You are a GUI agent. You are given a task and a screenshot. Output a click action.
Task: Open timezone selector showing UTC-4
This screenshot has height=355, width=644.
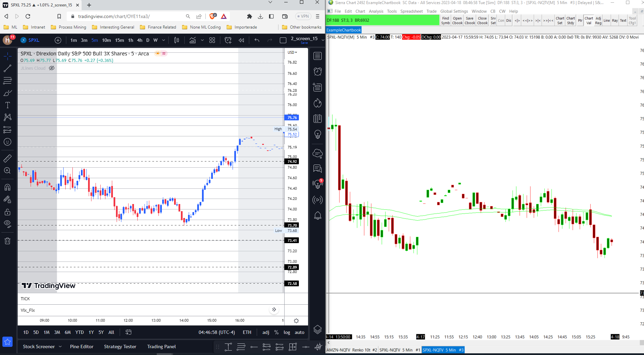(217, 332)
